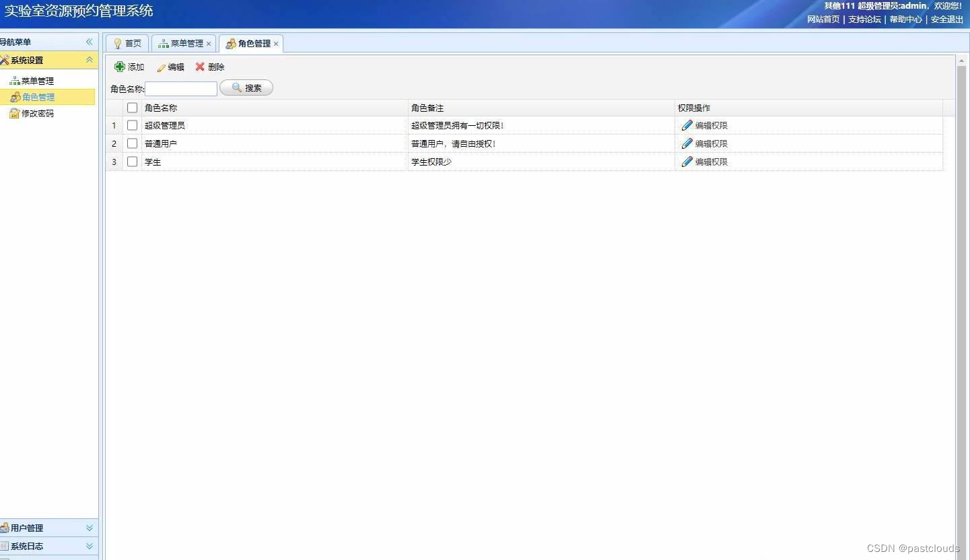This screenshot has height=560, width=970.
Task: Click the 编辑 pencil icon in toolbar
Action: coord(160,67)
